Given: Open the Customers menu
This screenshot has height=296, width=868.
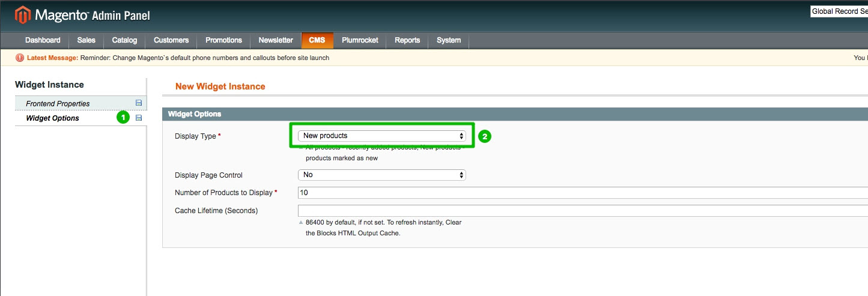Looking at the screenshot, I should [x=171, y=40].
